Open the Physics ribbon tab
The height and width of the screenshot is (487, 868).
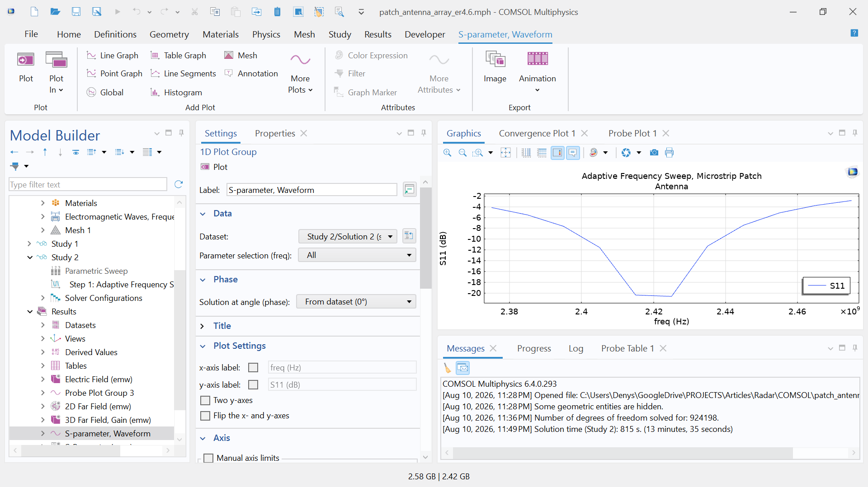(x=266, y=34)
